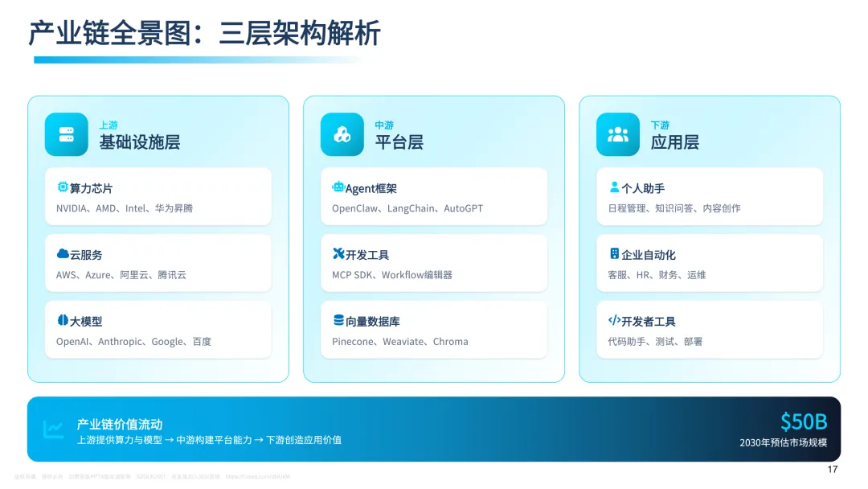The image size is (868, 489).
Task: Click the cloud icon next to 云服务
Action: pos(63,253)
